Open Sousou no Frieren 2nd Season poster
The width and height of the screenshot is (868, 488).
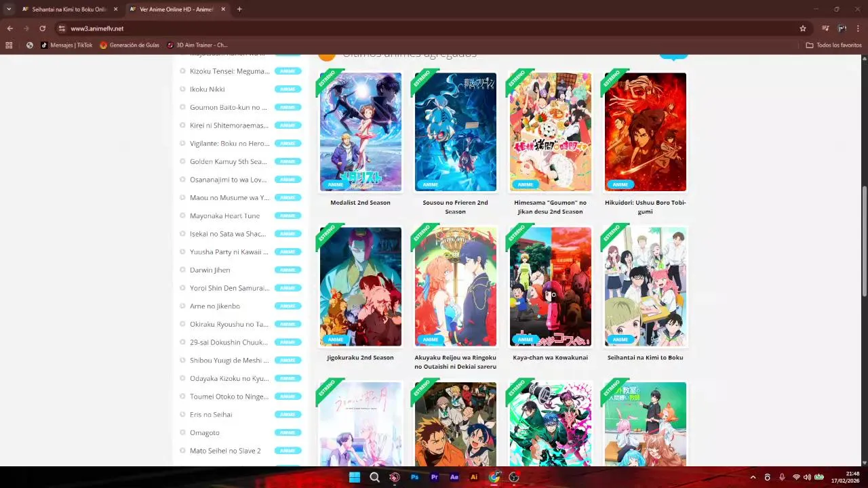tap(456, 132)
